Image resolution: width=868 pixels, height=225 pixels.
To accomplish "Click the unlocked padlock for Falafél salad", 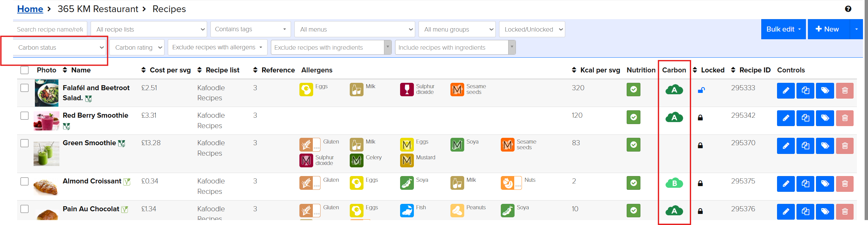I will [x=701, y=90].
